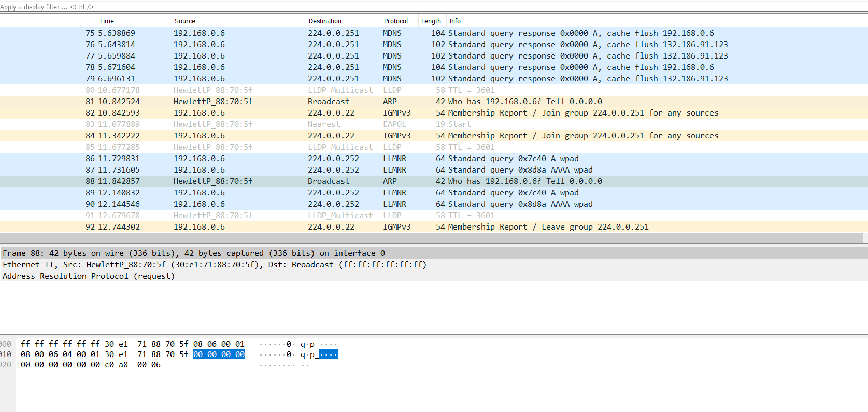Select packet 78 at time 5.671604

[x=434, y=67]
